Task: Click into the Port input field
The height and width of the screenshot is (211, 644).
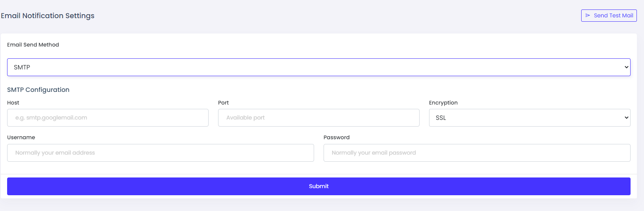Action: tap(318, 118)
